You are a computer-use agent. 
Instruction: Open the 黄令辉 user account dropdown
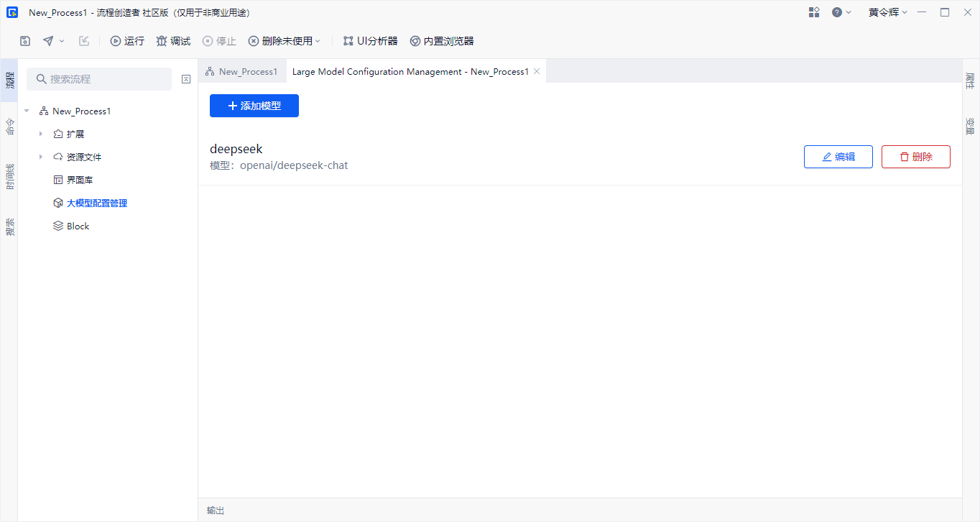(887, 12)
